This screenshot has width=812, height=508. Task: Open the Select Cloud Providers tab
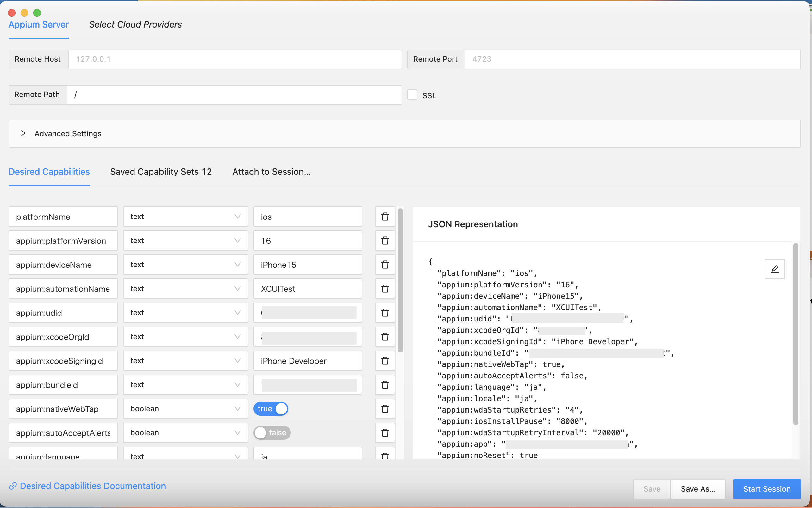(x=135, y=25)
